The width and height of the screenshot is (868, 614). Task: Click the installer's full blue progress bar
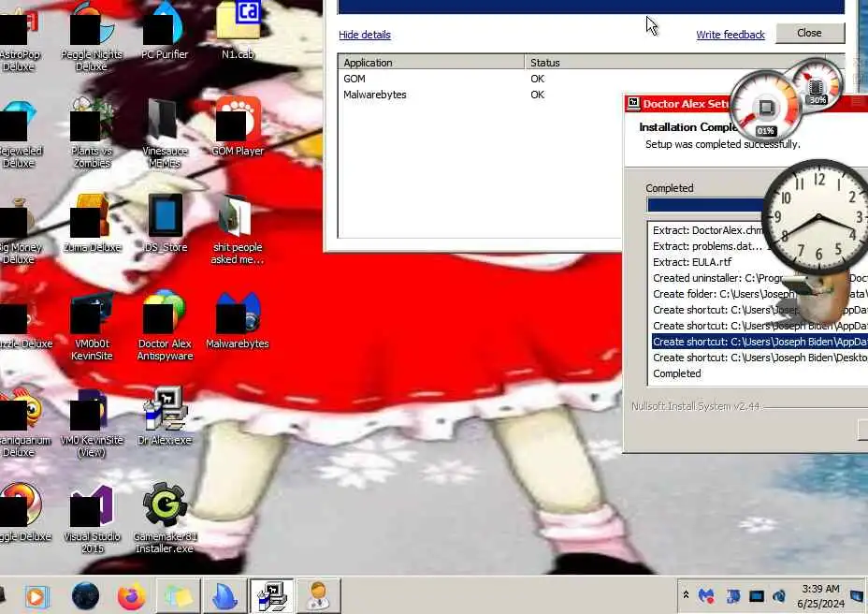(590, 7)
